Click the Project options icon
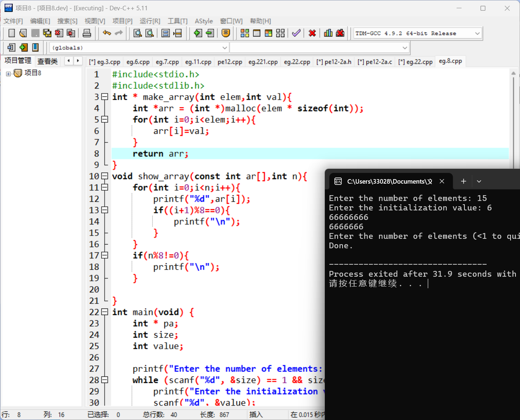This screenshot has height=420, width=520. click(226, 33)
